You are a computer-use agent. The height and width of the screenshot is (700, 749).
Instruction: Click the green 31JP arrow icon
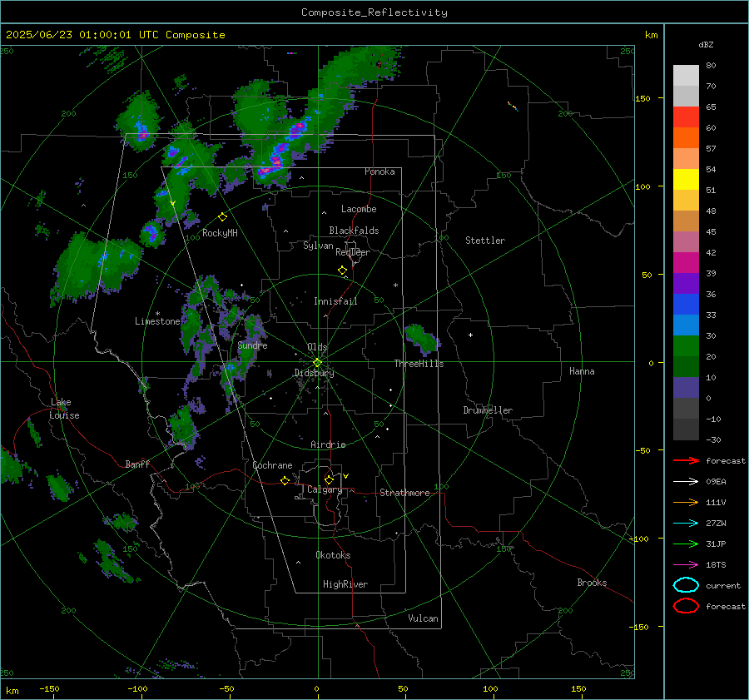(x=686, y=544)
